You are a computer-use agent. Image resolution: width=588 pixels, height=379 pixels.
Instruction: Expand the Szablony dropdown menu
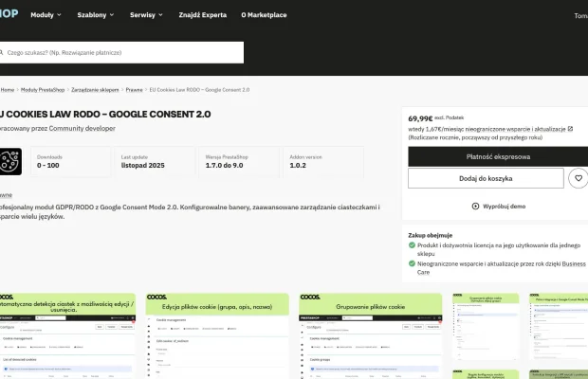click(x=95, y=15)
